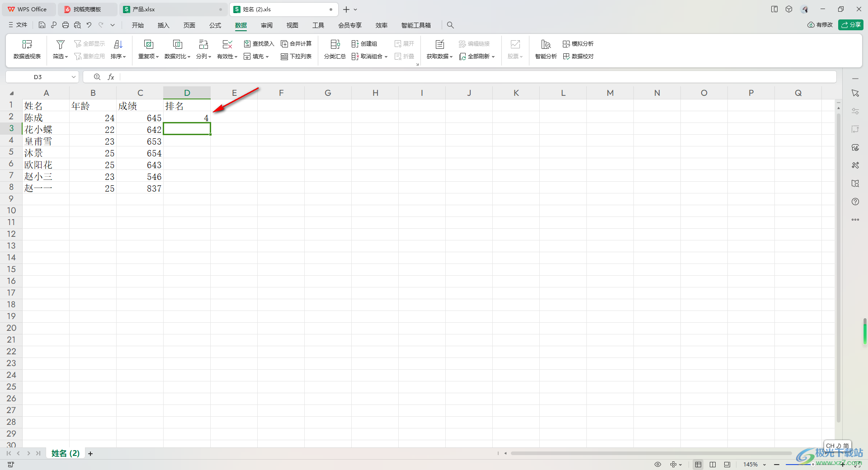Image resolution: width=868 pixels, height=470 pixels.
Task: Click the 创建组 create group button
Action: click(x=364, y=44)
